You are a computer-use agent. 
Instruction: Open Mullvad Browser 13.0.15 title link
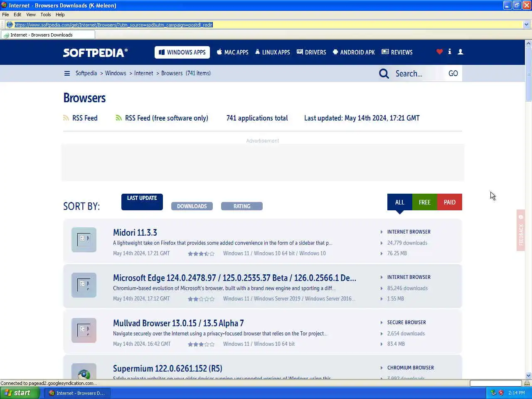pyautogui.click(x=178, y=323)
